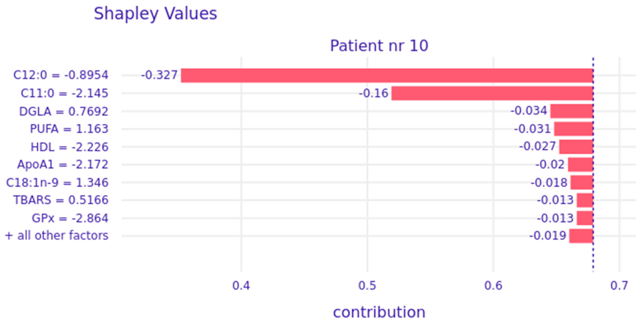The height and width of the screenshot is (325, 644).
Task: Click the TBARS contribution bar
Action: pyautogui.click(x=585, y=200)
